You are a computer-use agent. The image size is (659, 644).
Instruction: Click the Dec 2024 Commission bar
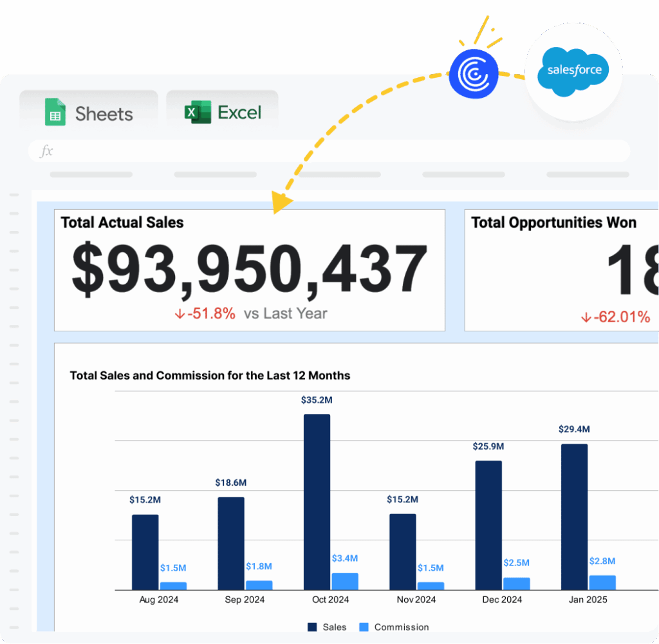[x=516, y=584]
